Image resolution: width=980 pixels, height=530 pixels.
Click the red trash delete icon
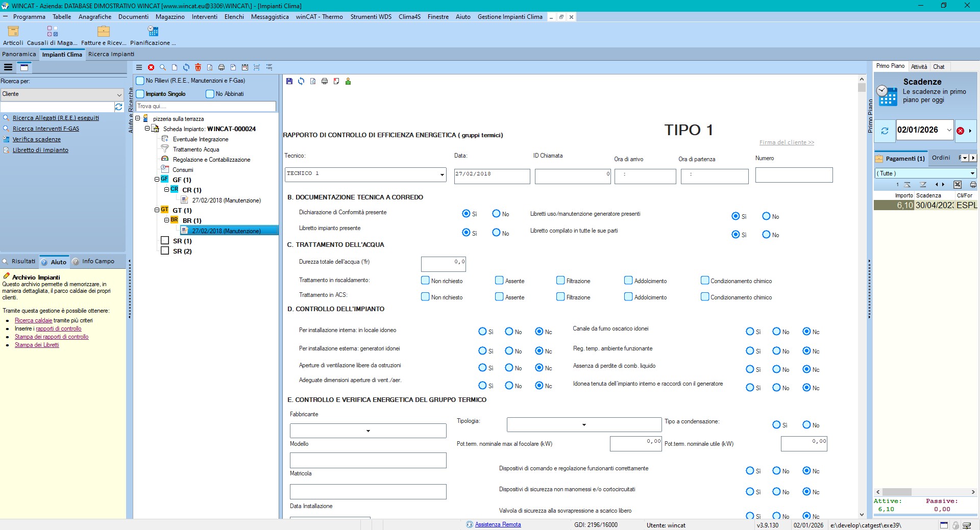coord(198,67)
